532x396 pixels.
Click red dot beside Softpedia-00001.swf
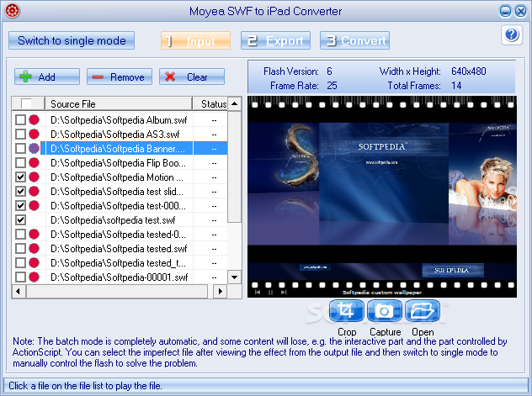tap(34, 277)
